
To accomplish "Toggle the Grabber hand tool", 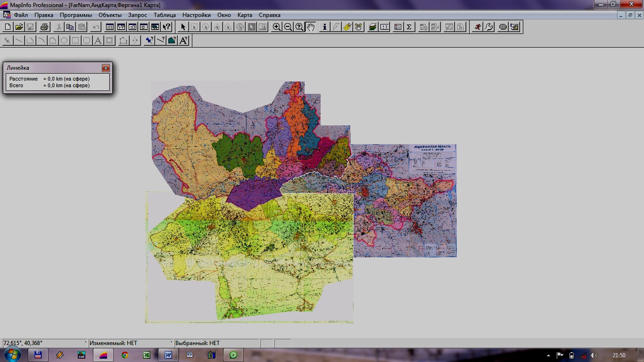I will point(311,27).
